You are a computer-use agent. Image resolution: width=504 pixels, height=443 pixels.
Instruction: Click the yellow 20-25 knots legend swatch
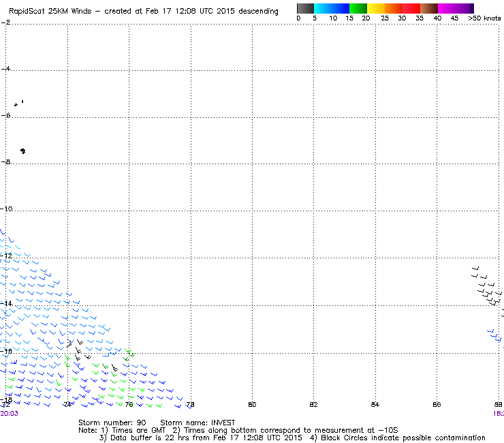(x=376, y=8)
